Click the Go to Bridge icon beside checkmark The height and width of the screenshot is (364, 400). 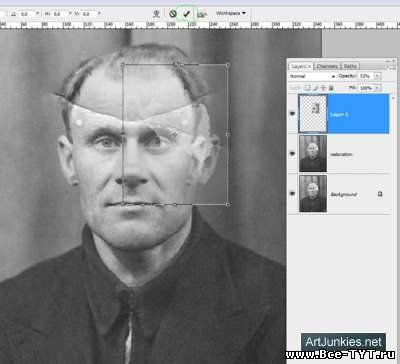point(202,14)
